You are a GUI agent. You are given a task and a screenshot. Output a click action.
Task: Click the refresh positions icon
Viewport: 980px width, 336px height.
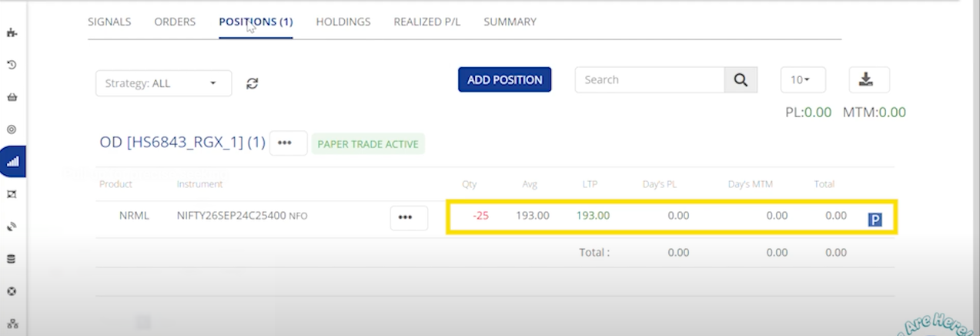tap(252, 83)
